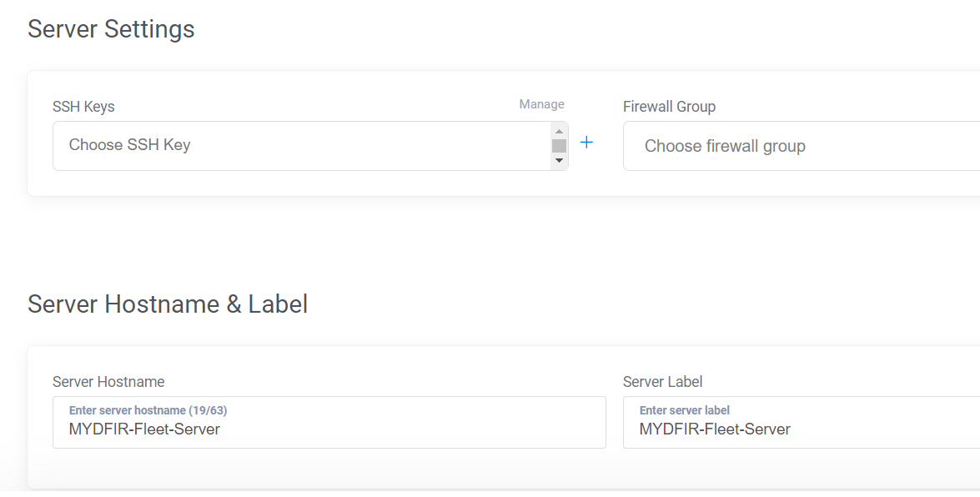
Task: Focus the Server Label field containing MYDFIR-Fleet-Server
Action: (x=802, y=422)
